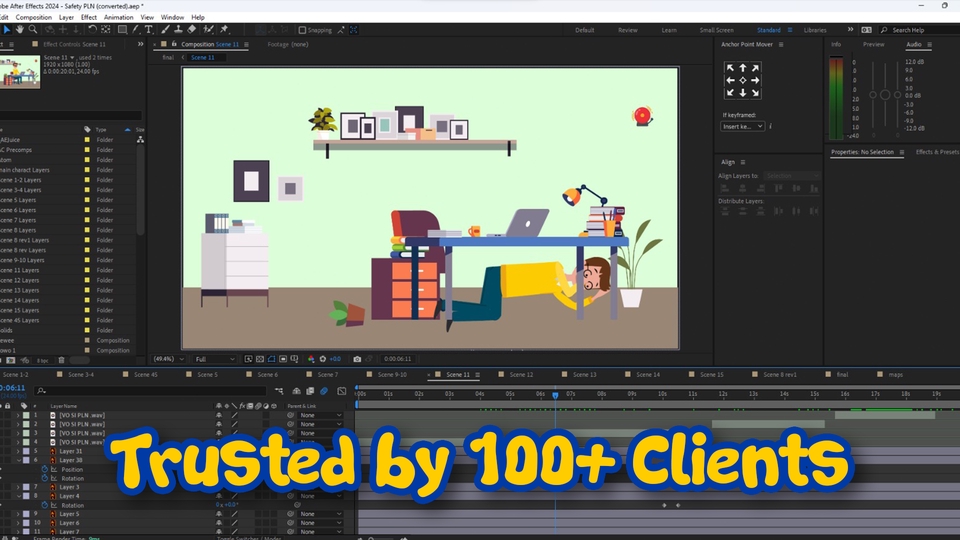
Task: Open the Libraries workspace
Action: [x=815, y=30]
